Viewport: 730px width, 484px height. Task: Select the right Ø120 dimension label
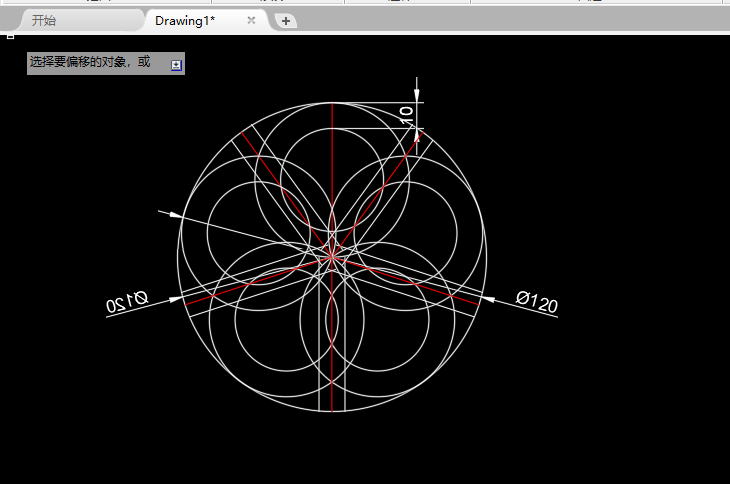pos(537,302)
